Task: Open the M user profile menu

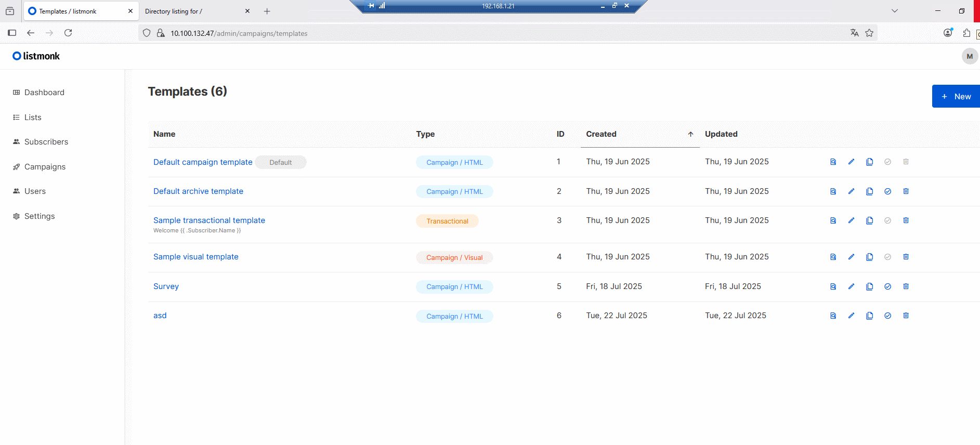Action: 969,56
